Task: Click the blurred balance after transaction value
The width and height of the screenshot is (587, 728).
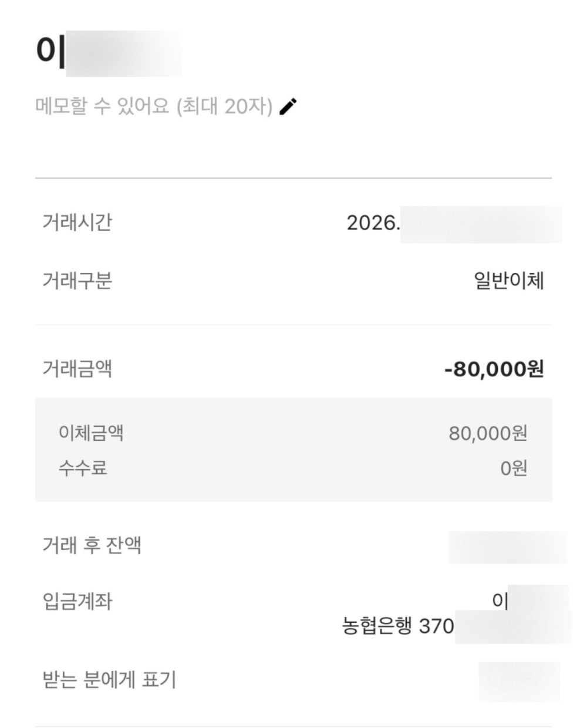Action: click(508, 547)
